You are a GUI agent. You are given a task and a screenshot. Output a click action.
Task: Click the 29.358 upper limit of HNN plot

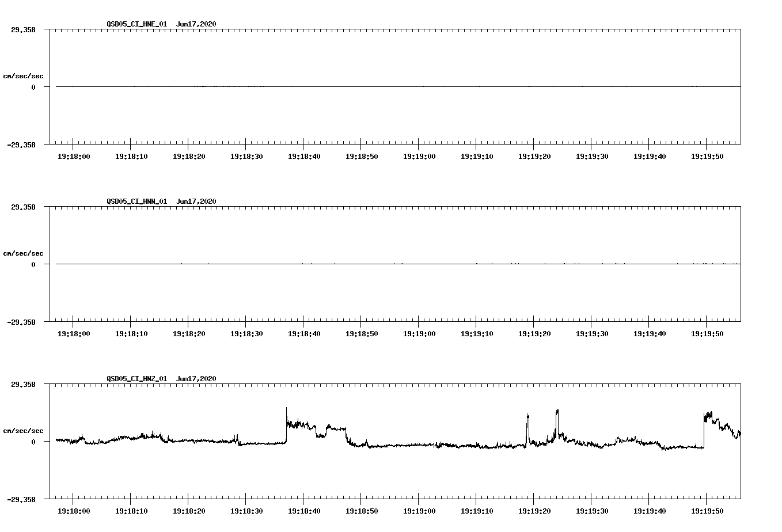coord(23,207)
